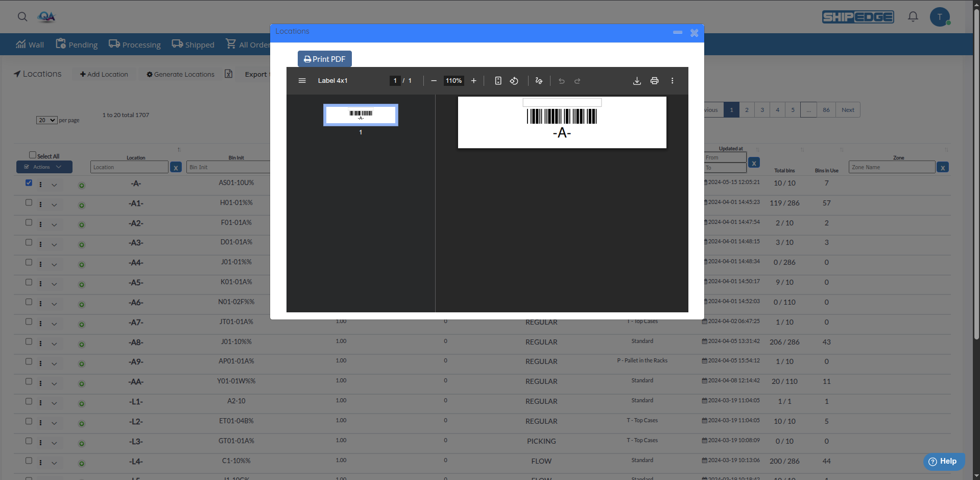Rotate the PDF page counterclockwise

click(x=514, y=81)
